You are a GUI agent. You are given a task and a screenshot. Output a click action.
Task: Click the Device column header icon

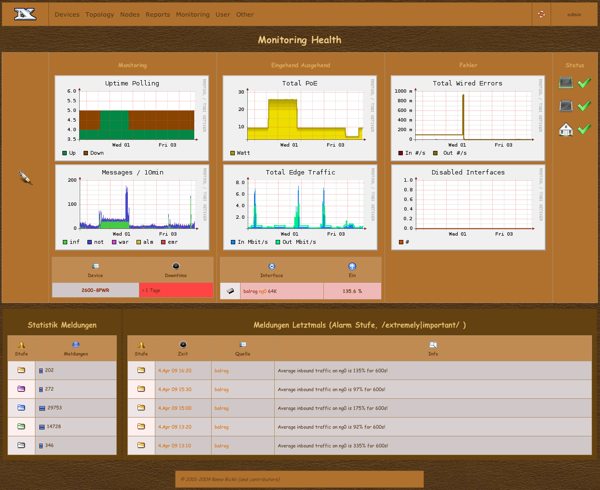pyautogui.click(x=95, y=266)
